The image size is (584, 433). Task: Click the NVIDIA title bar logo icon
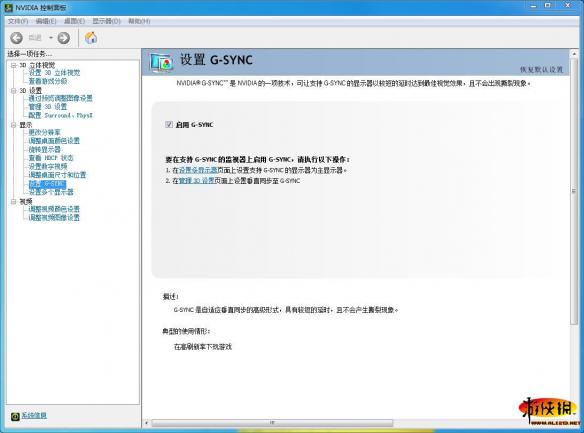click(x=9, y=7)
